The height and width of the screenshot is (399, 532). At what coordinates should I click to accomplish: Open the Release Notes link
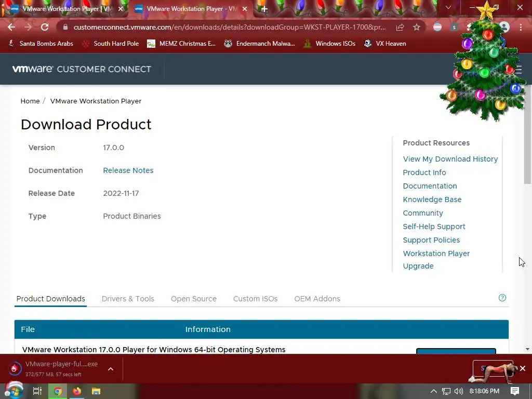point(128,170)
